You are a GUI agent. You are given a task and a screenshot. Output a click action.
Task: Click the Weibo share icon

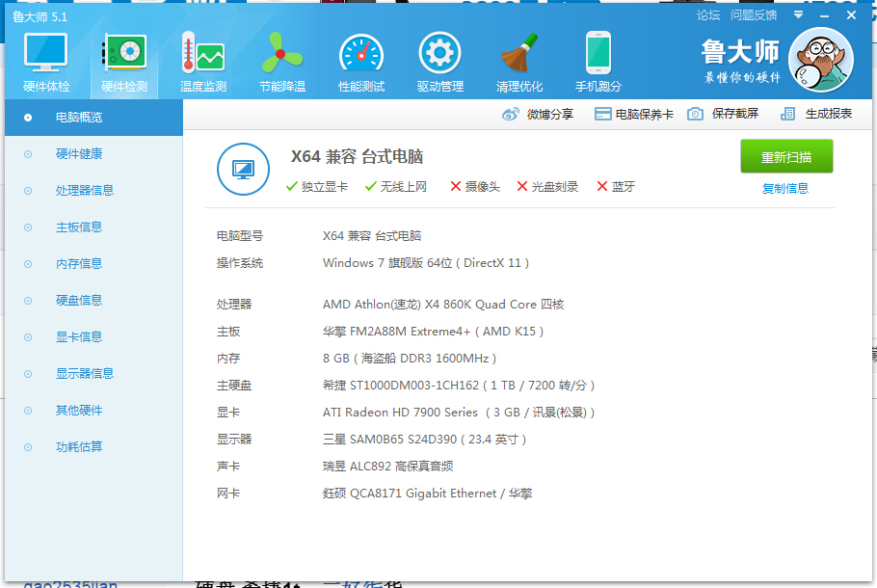point(510,114)
